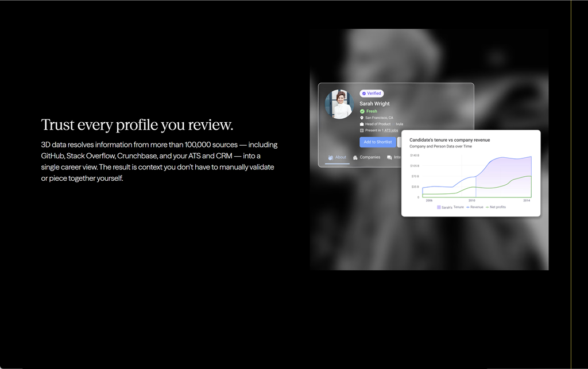Click the 'Trust every profile you review.' heading
Image resolution: width=588 pixels, height=369 pixels.
point(137,125)
